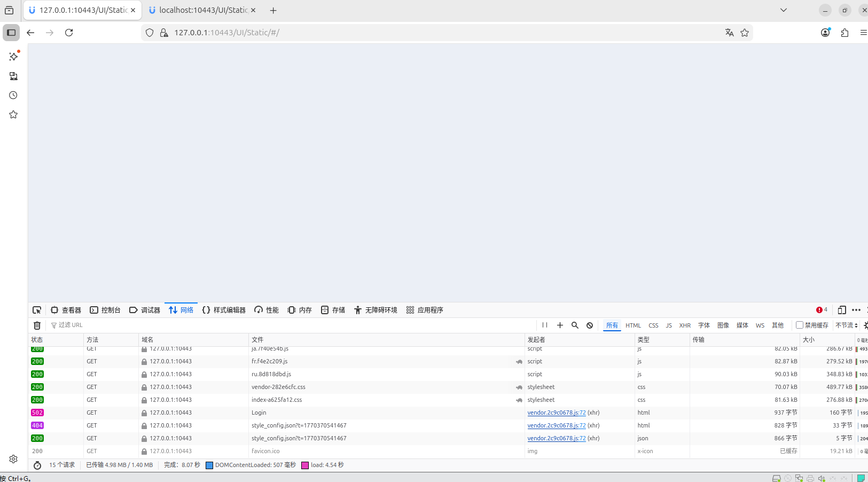Open request blocking icon
Image resolution: width=868 pixels, height=482 pixels.
(590, 325)
